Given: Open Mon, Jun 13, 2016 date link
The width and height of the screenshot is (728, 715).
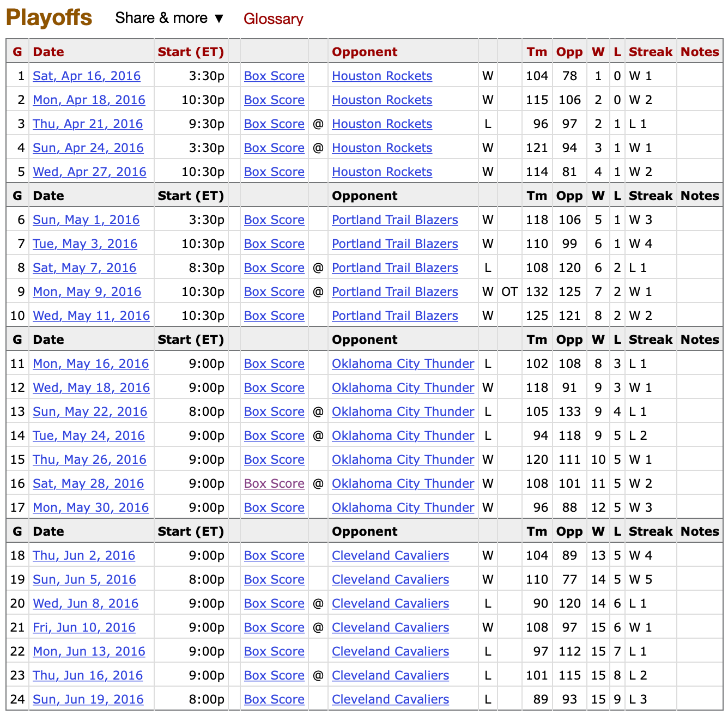Looking at the screenshot, I should pyautogui.click(x=89, y=651).
